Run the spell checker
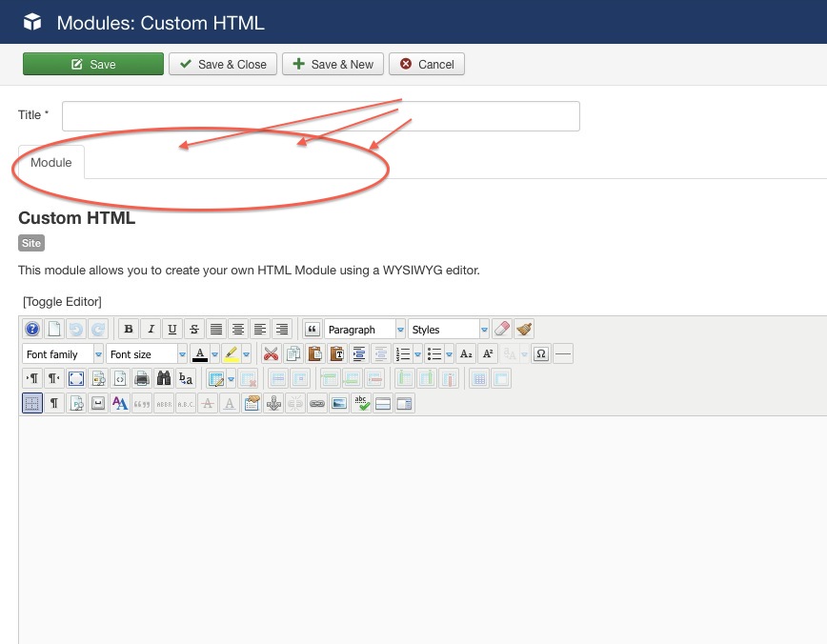 (x=362, y=404)
